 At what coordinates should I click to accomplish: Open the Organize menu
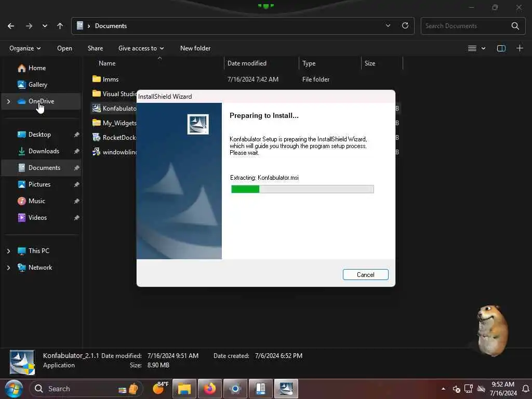(x=25, y=48)
